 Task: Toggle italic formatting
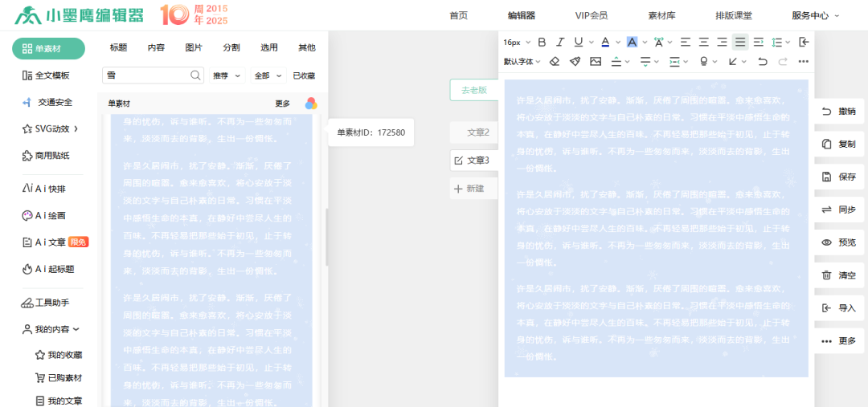(560, 42)
